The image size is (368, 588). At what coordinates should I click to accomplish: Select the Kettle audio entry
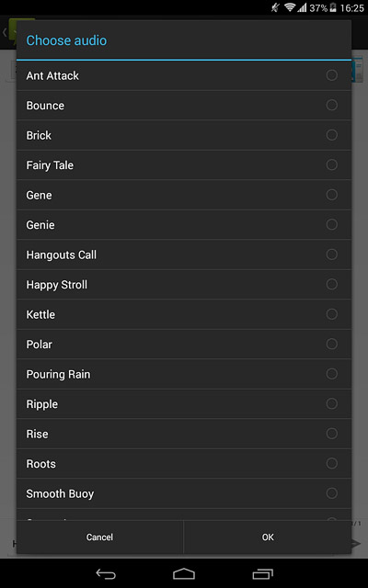click(184, 314)
